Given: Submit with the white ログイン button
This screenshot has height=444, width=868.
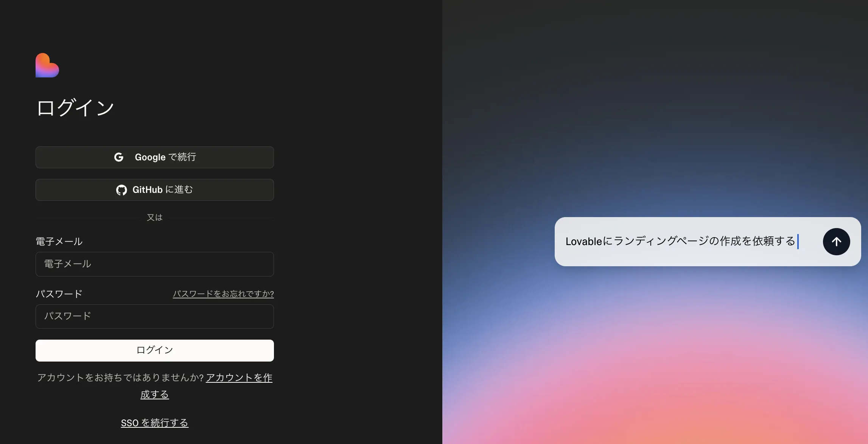Looking at the screenshot, I should pyautogui.click(x=154, y=350).
